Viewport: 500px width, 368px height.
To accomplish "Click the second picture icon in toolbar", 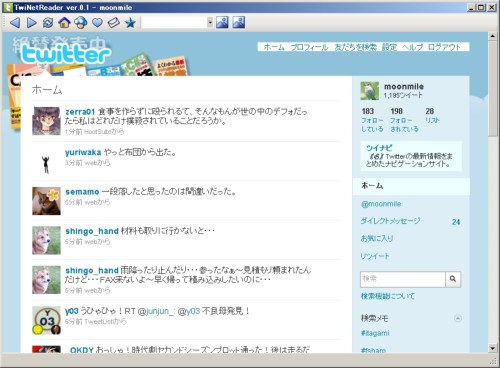I will coord(239,22).
